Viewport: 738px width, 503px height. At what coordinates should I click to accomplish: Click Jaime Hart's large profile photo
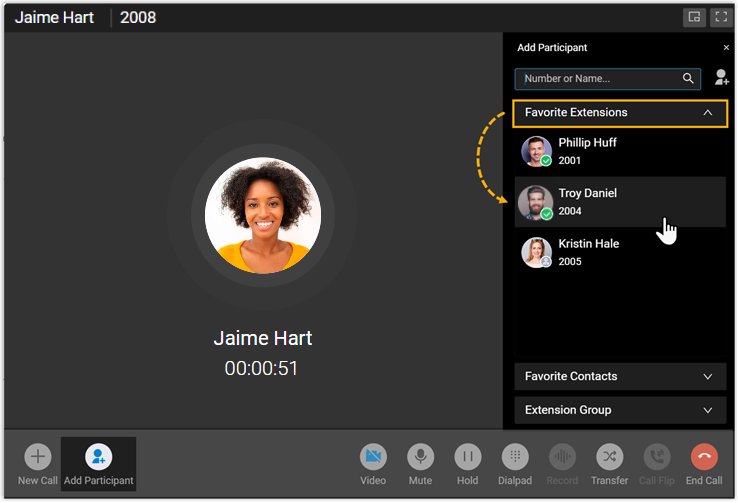(263, 216)
